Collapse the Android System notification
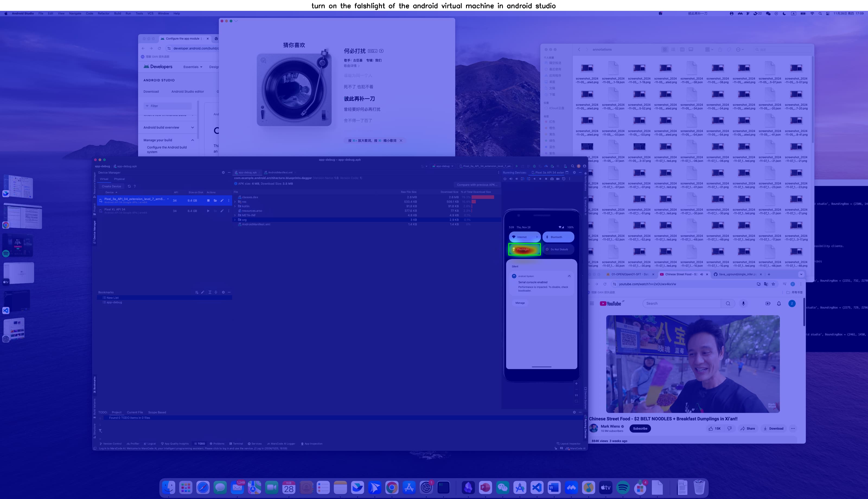Viewport: 868px width, 499px height. click(x=569, y=276)
